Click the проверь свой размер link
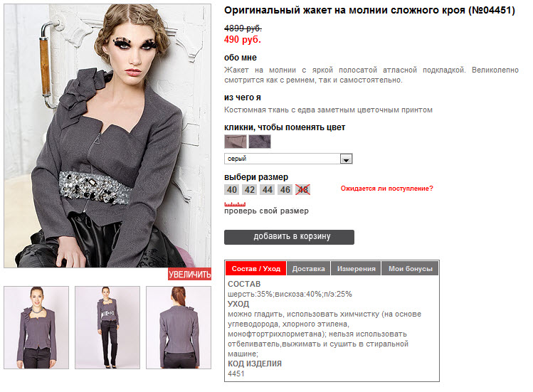This screenshot has height=392, width=533. (266, 211)
